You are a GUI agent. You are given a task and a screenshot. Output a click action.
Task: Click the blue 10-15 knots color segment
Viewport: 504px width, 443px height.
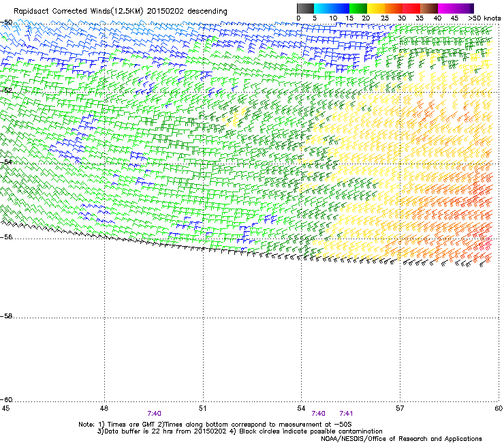(341, 8)
